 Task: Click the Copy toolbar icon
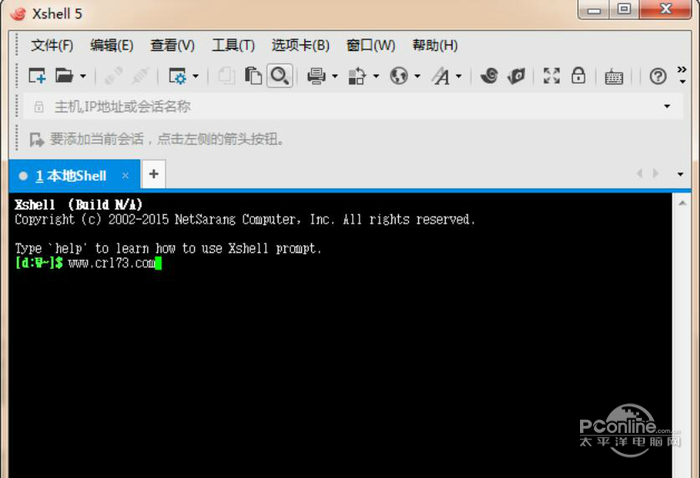(x=226, y=76)
